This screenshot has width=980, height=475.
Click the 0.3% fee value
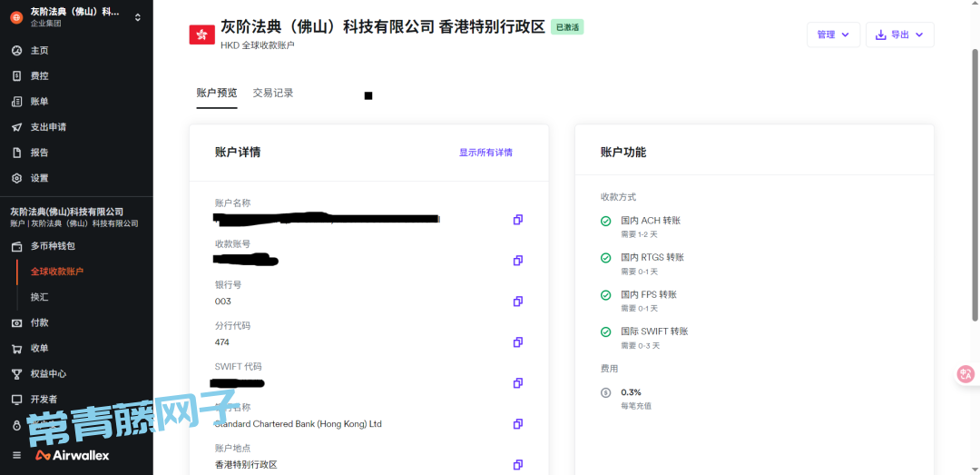pos(631,392)
